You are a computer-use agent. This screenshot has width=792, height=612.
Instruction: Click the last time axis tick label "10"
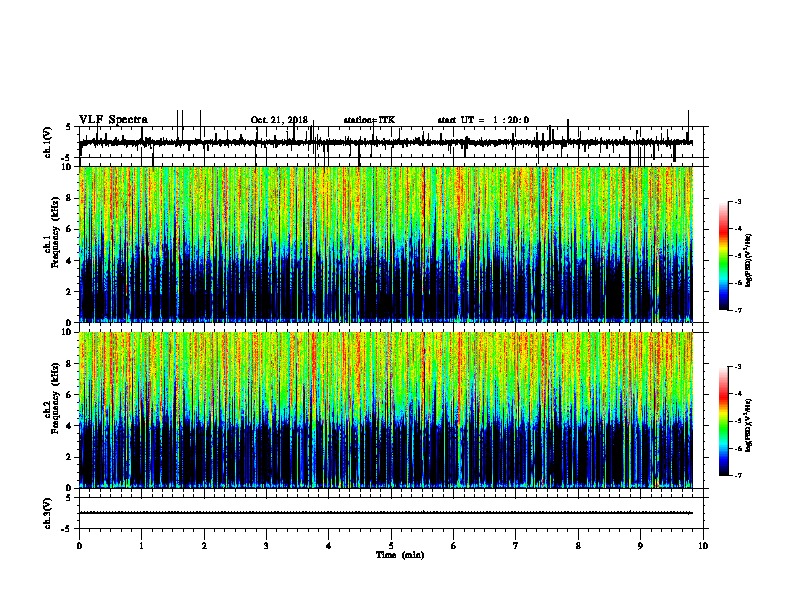click(x=703, y=546)
